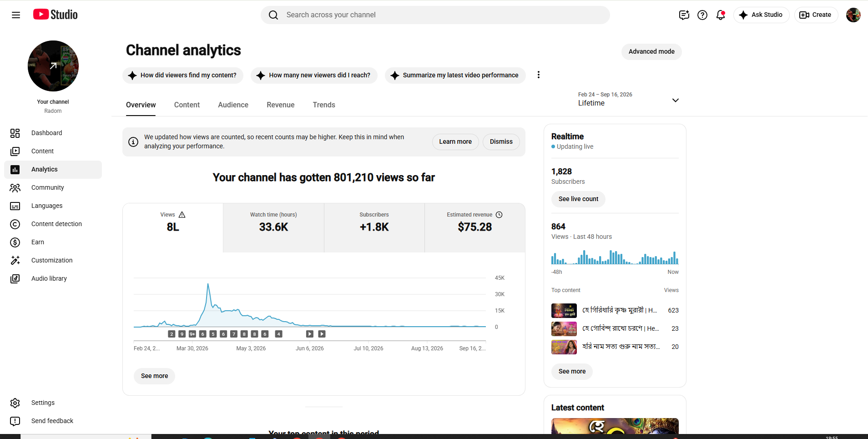Viewport: 868px width, 439px height.
Task: Click See more in Realtime card
Action: (x=572, y=371)
